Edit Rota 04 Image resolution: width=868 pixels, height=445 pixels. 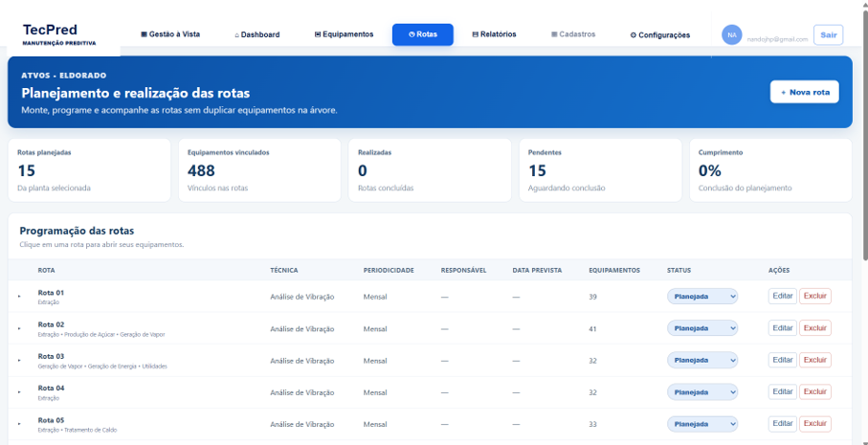[782, 391]
